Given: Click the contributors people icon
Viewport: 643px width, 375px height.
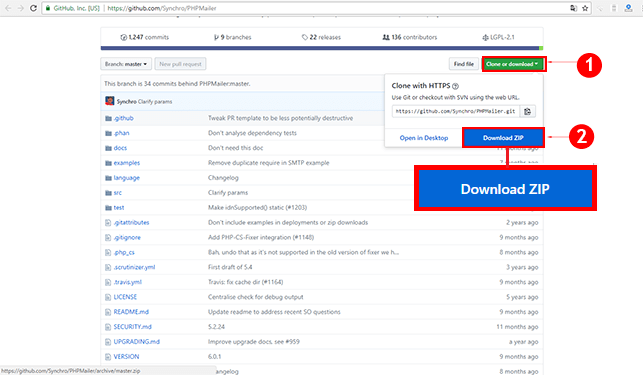Looking at the screenshot, I should [386, 37].
